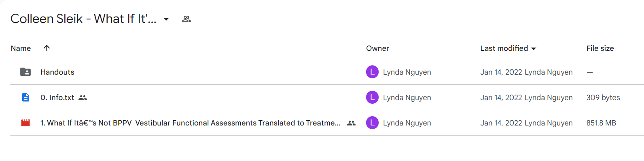Open the Handouts folder
The height and width of the screenshot is (161, 644).
point(57,72)
